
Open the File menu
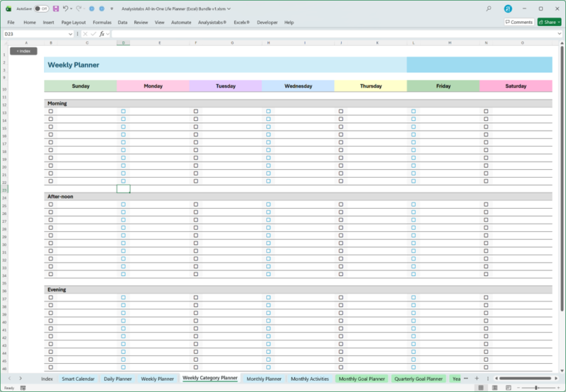tap(11, 23)
